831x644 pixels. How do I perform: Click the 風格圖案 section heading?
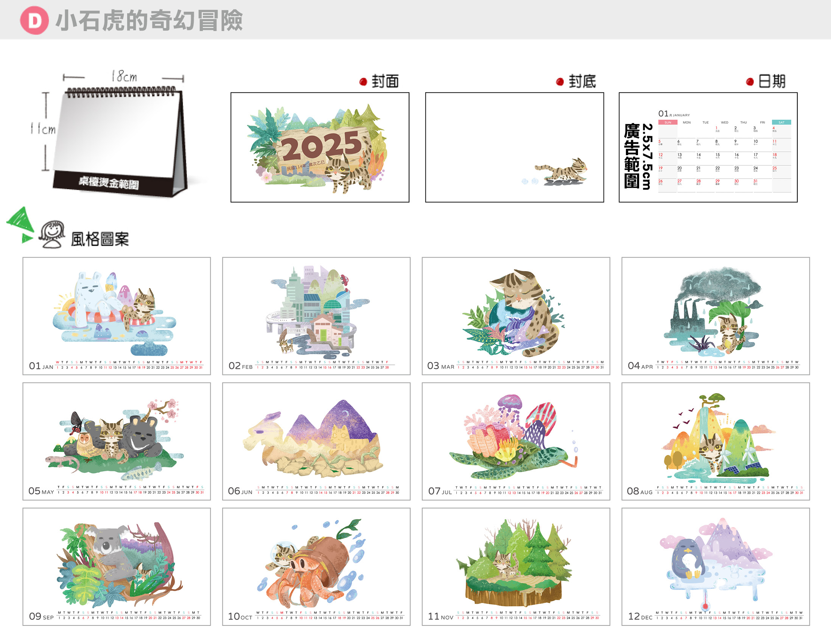click(x=100, y=239)
